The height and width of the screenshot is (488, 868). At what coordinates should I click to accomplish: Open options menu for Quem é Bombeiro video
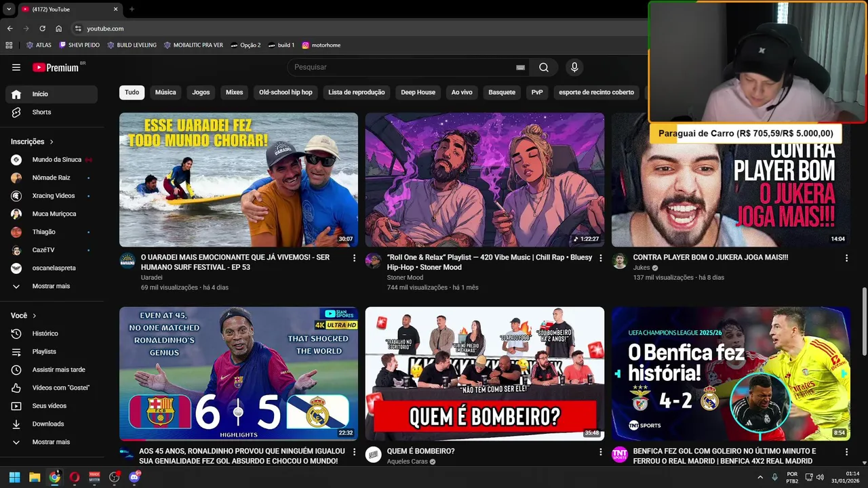point(600,452)
